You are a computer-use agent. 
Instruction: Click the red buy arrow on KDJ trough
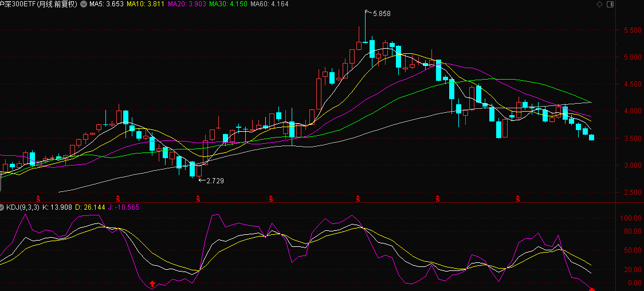pyautogui.click(x=152, y=283)
